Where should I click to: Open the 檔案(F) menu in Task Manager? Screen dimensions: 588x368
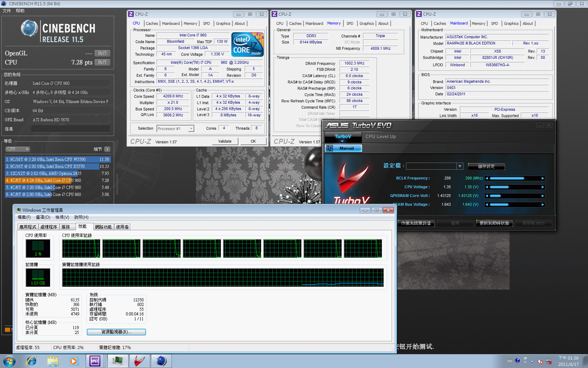[x=24, y=217]
